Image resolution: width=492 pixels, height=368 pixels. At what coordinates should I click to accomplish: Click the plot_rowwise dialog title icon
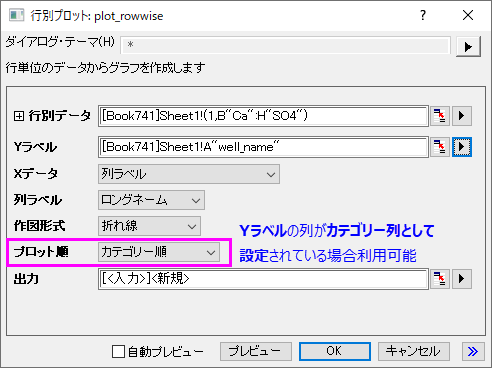click(x=16, y=15)
